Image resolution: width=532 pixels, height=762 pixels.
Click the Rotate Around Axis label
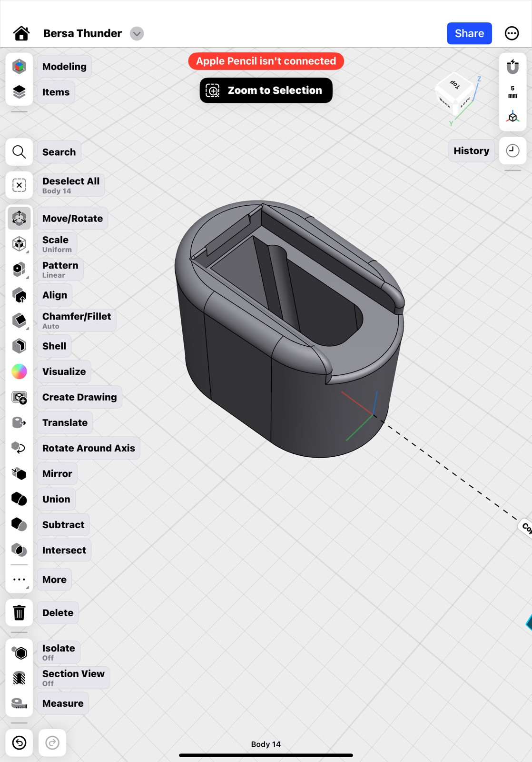89,448
